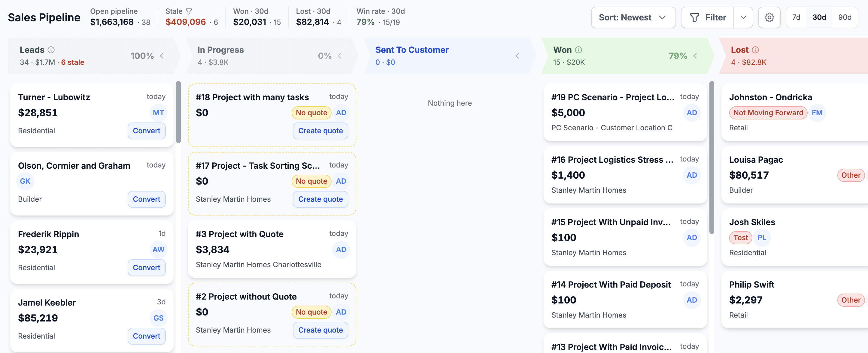Click GK avatar on Olson, Cormier and Graham
This screenshot has height=353, width=868.
[25, 181]
